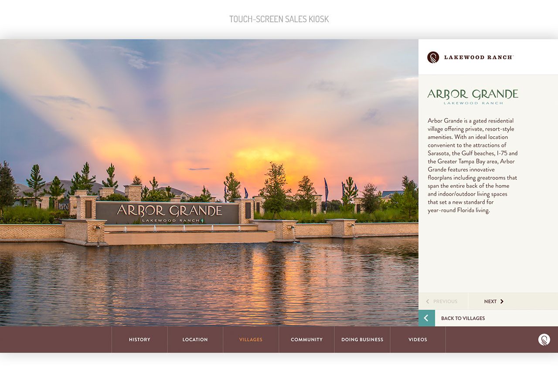Tap the Lakewood Ranch wordmark text

point(478,57)
